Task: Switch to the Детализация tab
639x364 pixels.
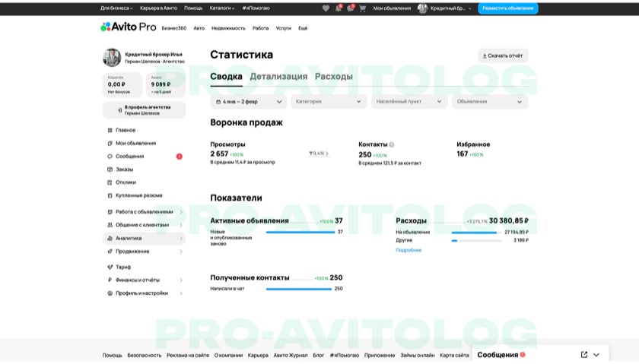Action: tap(278, 77)
